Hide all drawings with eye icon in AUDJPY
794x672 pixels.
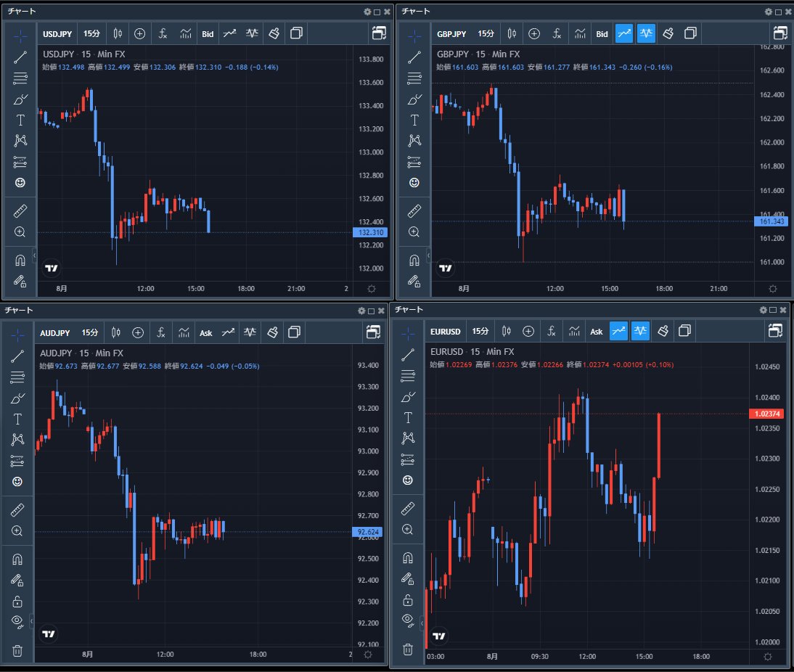17,621
